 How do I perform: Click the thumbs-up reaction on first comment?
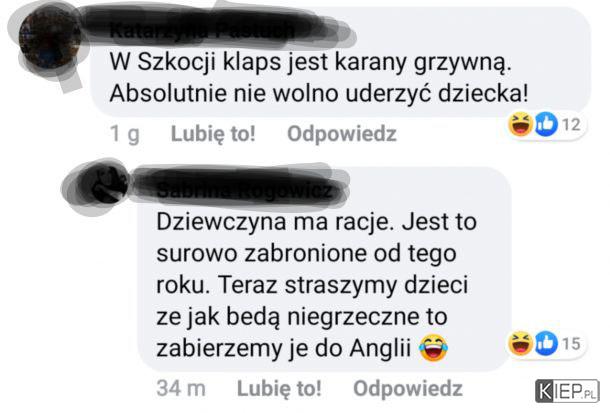(x=546, y=124)
